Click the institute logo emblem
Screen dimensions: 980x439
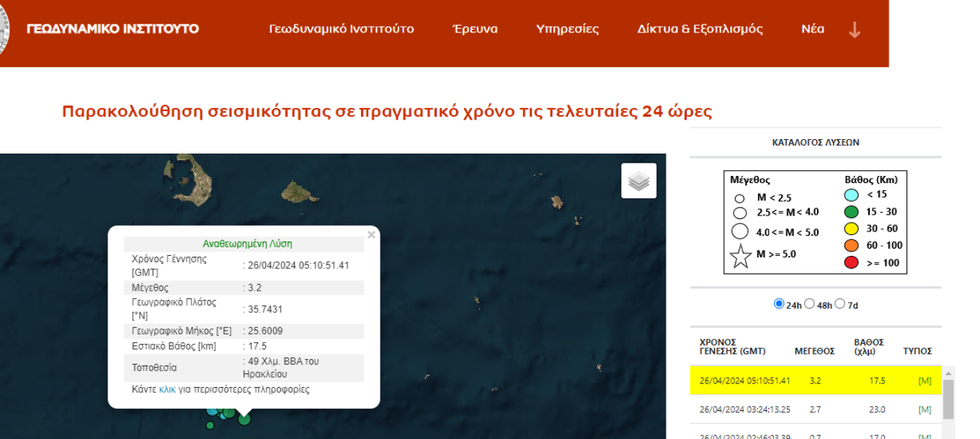(x=4, y=30)
